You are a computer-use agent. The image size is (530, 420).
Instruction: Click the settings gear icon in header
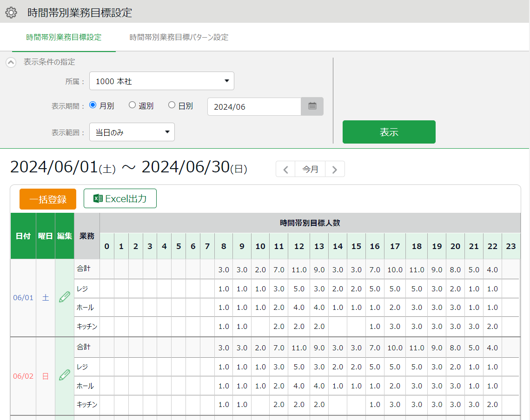11,13
